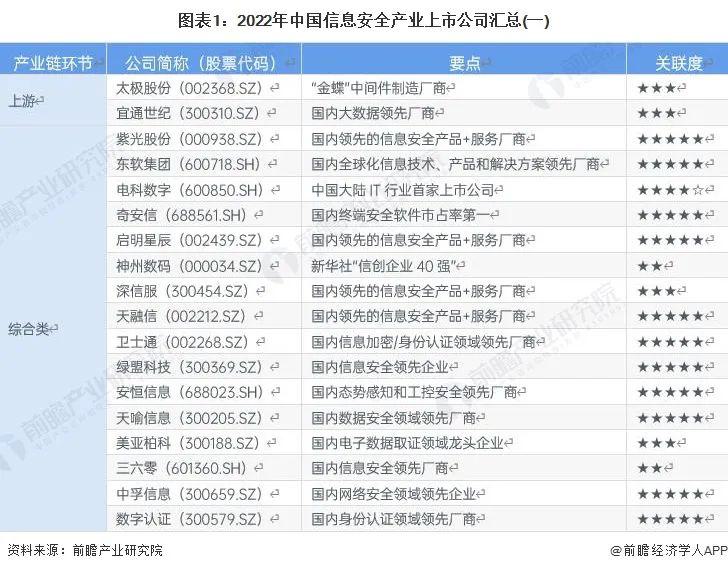Click the star rating for 数字认证
Image resolution: width=728 pixels, height=571 pixels.
pyautogui.click(x=671, y=518)
